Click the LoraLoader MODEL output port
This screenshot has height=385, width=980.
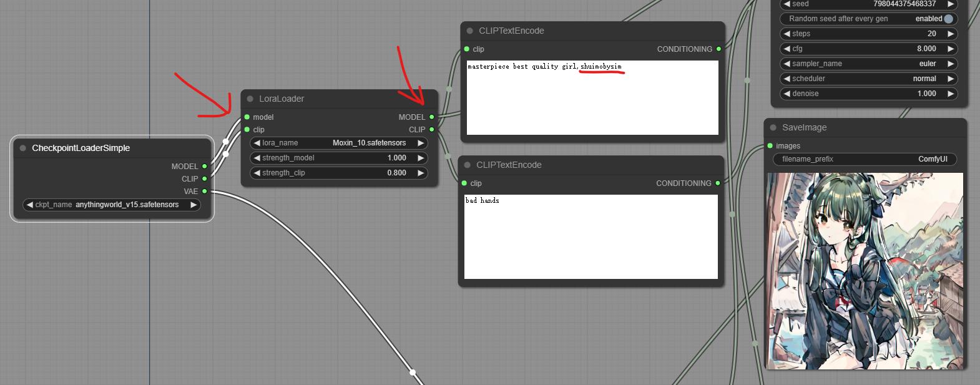click(431, 117)
